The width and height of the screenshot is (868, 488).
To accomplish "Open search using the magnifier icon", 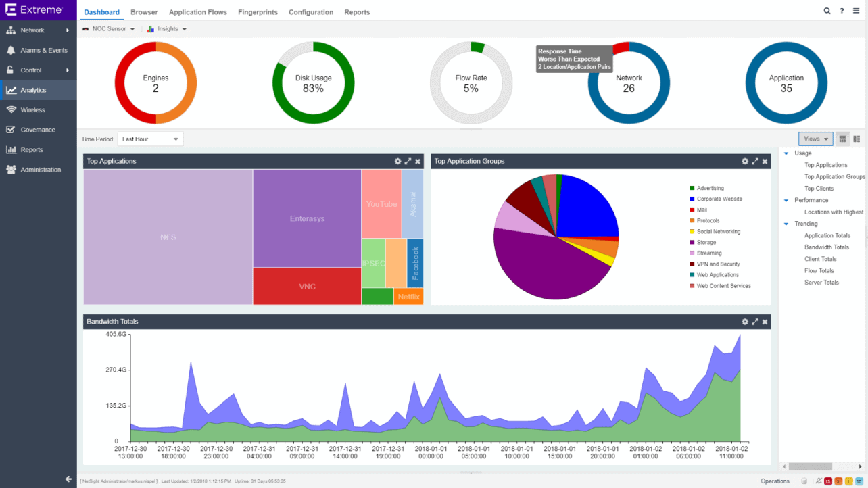I will tap(827, 11).
